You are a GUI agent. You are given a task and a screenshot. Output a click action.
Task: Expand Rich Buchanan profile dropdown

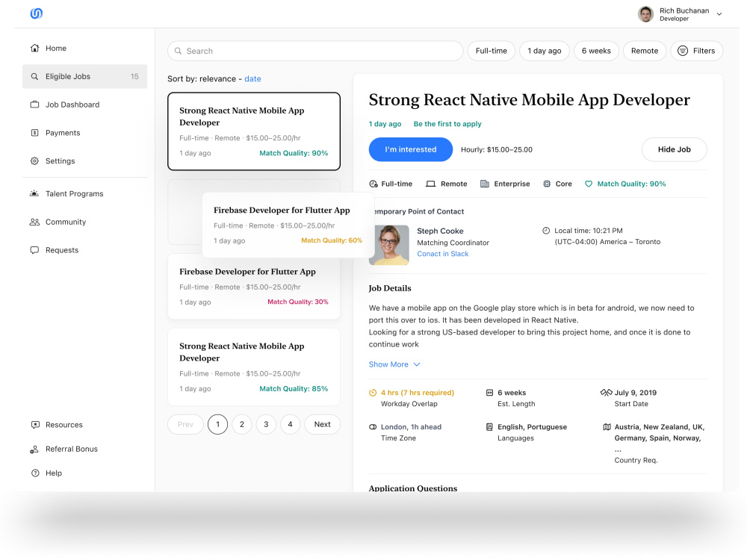(x=719, y=13)
